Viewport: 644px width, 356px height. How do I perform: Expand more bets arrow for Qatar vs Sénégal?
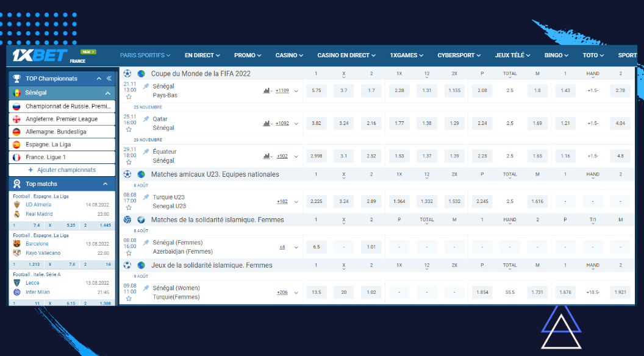point(296,124)
